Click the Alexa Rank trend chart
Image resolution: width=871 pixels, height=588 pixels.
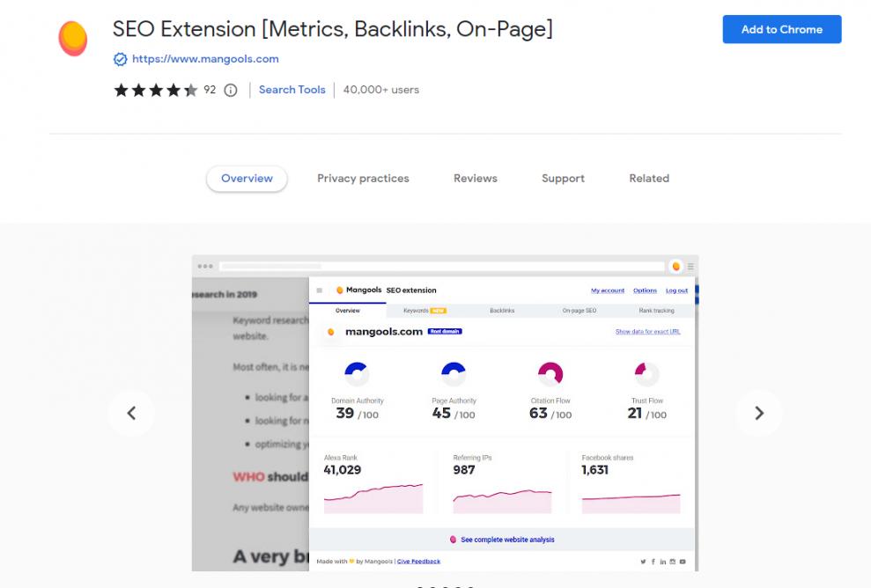[x=373, y=498]
